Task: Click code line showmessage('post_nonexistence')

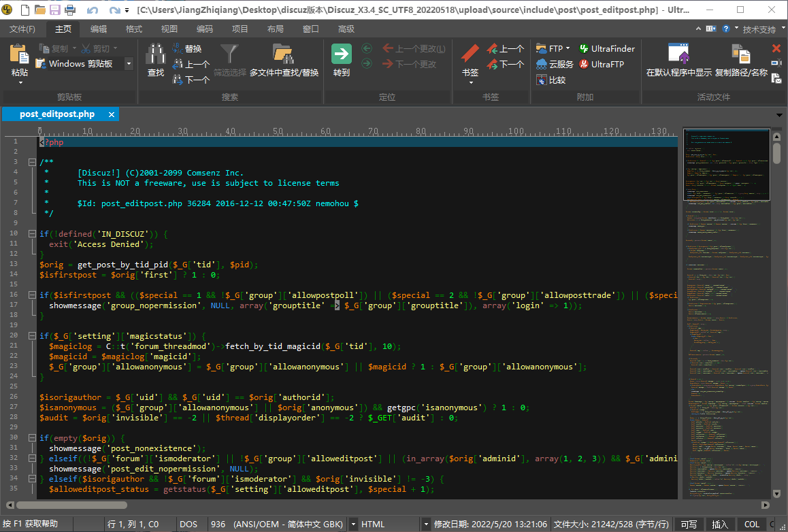Action: coord(127,448)
